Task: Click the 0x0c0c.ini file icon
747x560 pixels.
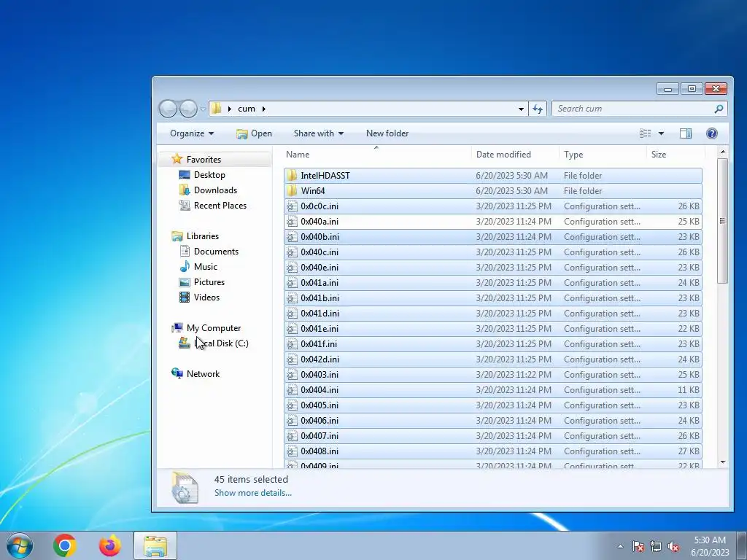Action: [x=292, y=206]
